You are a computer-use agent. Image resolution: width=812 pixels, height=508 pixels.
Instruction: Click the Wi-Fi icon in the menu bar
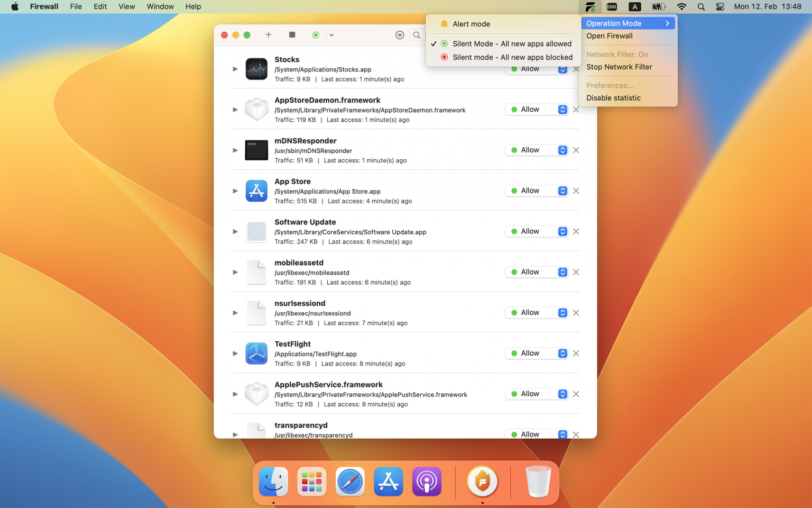coord(681,6)
